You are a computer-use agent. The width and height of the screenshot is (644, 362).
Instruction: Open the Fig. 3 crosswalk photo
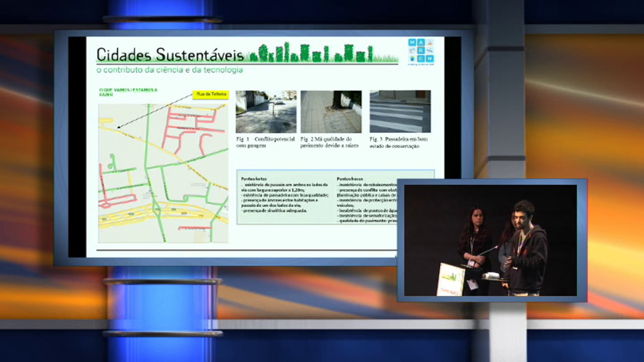click(x=400, y=111)
